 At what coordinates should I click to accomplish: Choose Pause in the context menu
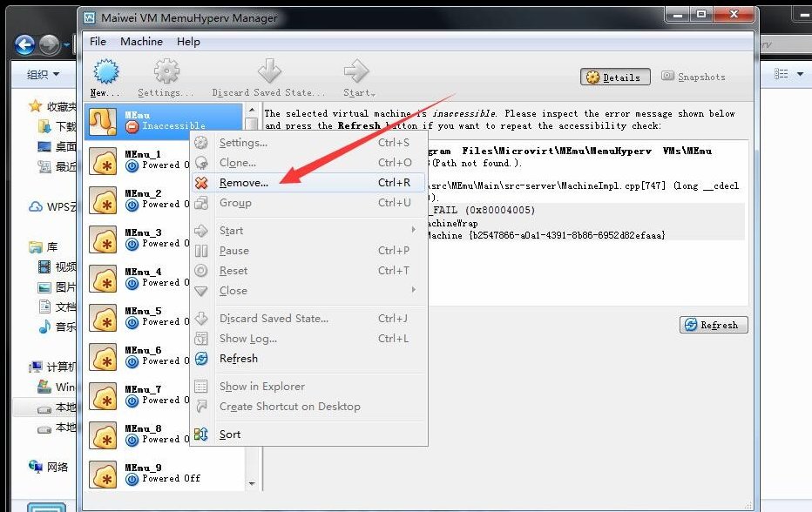[308, 251]
